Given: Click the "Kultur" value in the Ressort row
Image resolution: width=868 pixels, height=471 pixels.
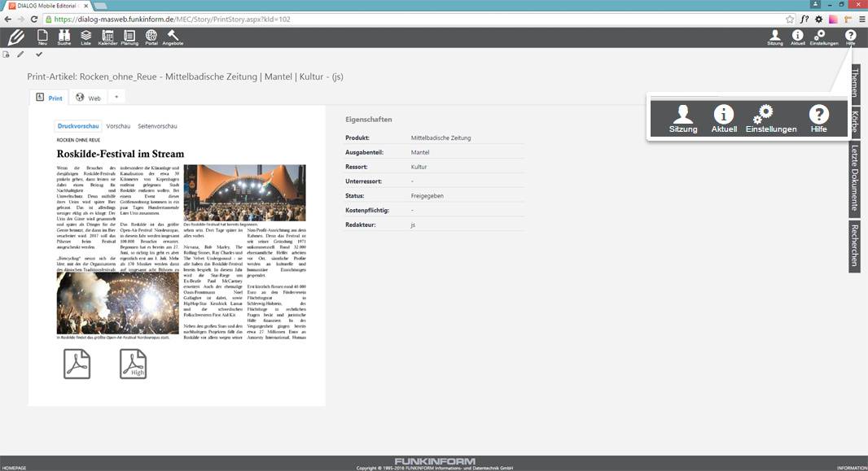Looking at the screenshot, I should pos(419,167).
